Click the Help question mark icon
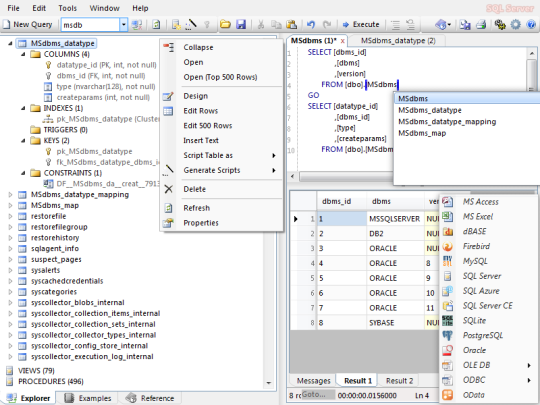 click(531, 24)
